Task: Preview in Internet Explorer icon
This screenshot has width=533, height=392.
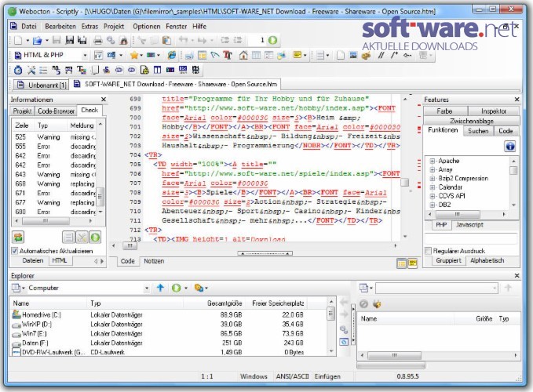Action: click(x=172, y=55)
